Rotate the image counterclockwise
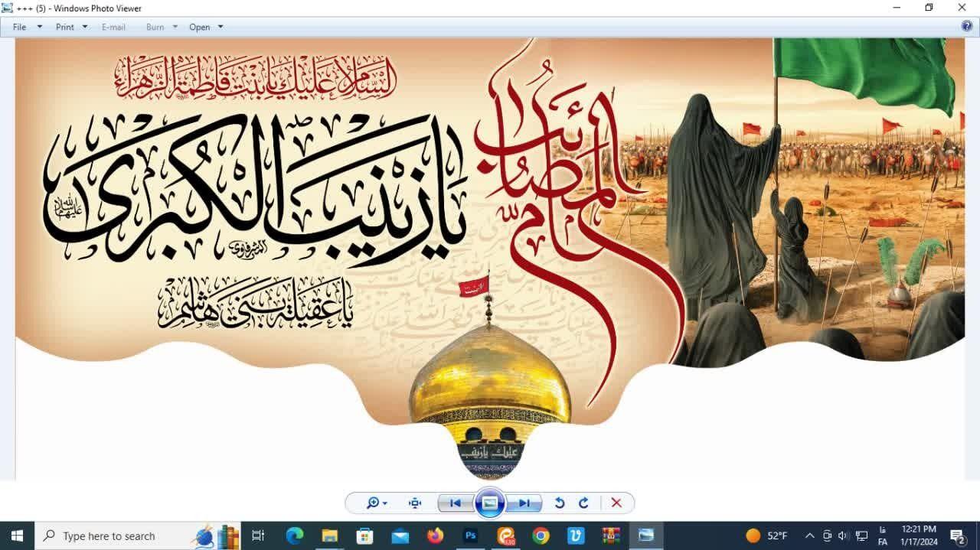Viewport: 980px width, 550px height. [x=560, y=503]
